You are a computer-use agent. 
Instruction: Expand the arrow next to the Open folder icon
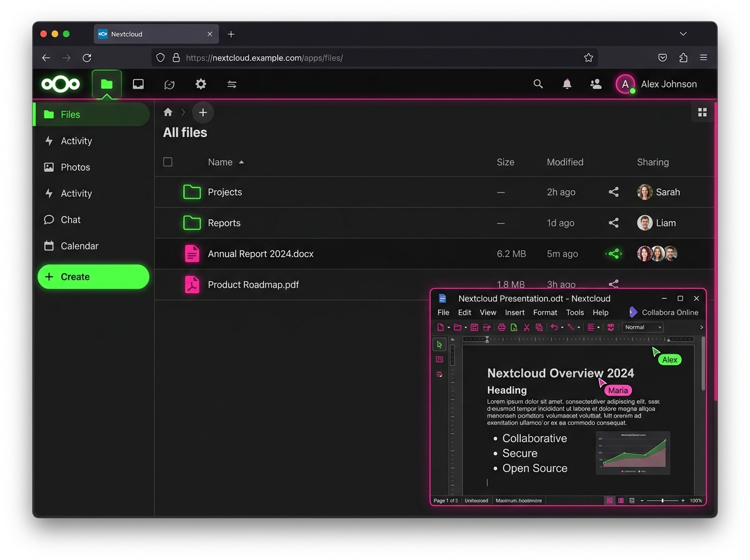point(466,327)
